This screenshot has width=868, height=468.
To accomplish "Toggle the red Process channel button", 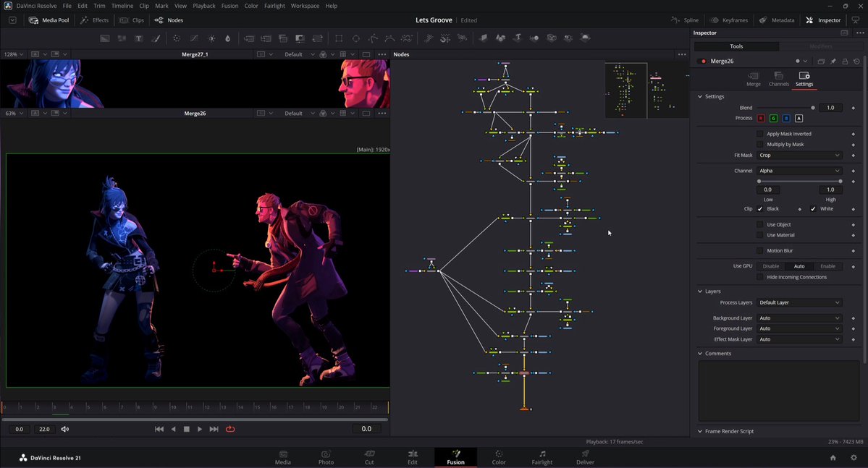I will click(x=761, y=119).
